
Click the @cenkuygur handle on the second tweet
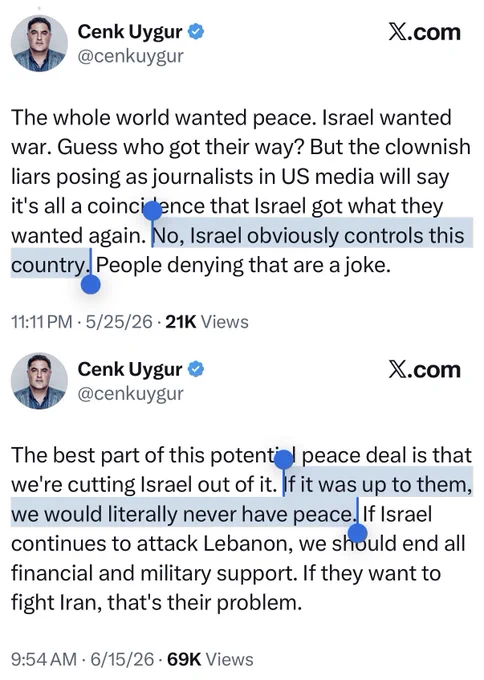(x=131, y=394)
